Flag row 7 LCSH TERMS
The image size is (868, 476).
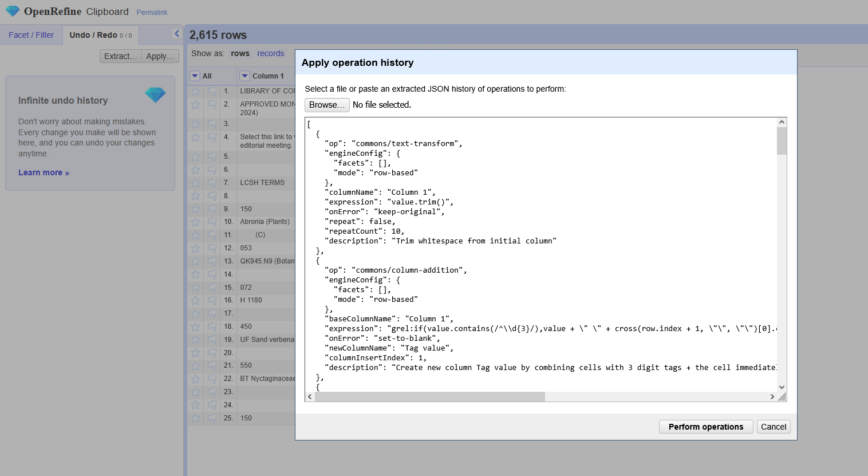[x=212, y=183]
